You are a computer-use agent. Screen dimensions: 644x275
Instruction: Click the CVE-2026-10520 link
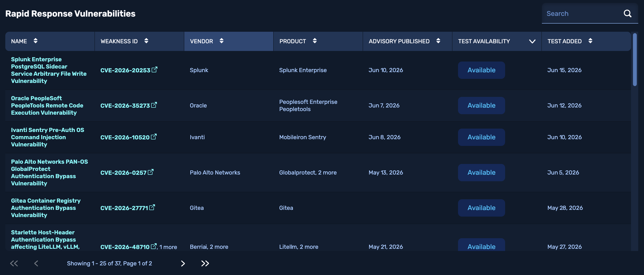click(x=125, y=137)
